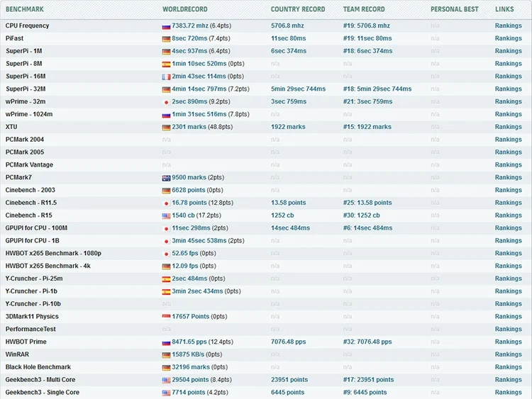Open the 11sec 80ms country record
This screenshot has height=399, width=532.
[x=289, y=38]
